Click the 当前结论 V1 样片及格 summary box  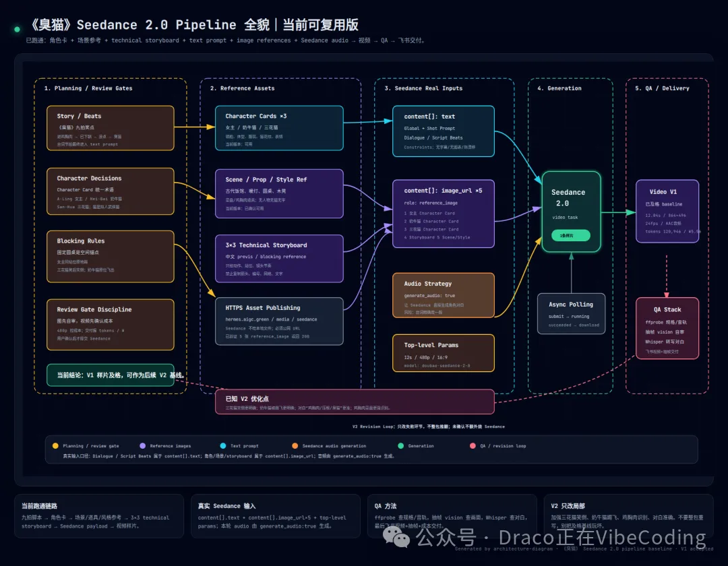pyautogui.click(x=111, y=375)
